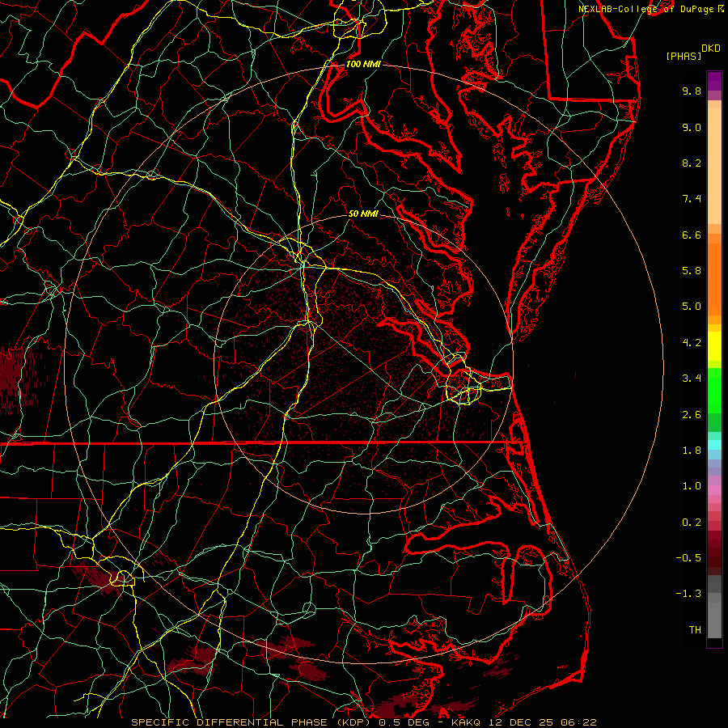Click the 7.4 scale value
Image resolution: width=728 pixels, height=728 pixels.
tap(692, 199)
